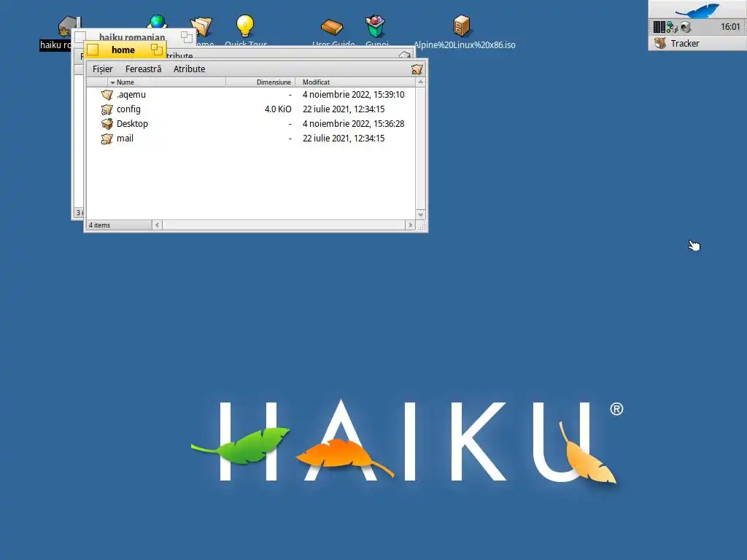
Task: Click the horizontal scrollbar left arrow
Action: (x=158, y=225)
